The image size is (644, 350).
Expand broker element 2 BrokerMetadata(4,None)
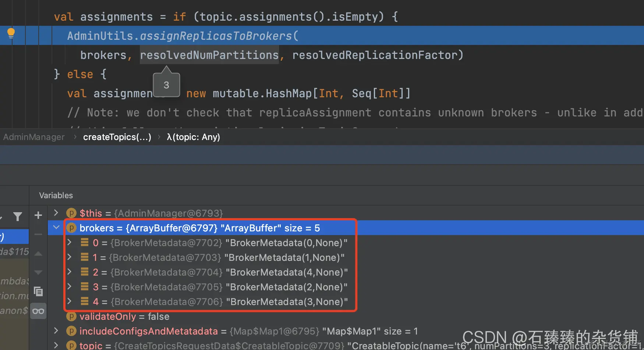69,272
